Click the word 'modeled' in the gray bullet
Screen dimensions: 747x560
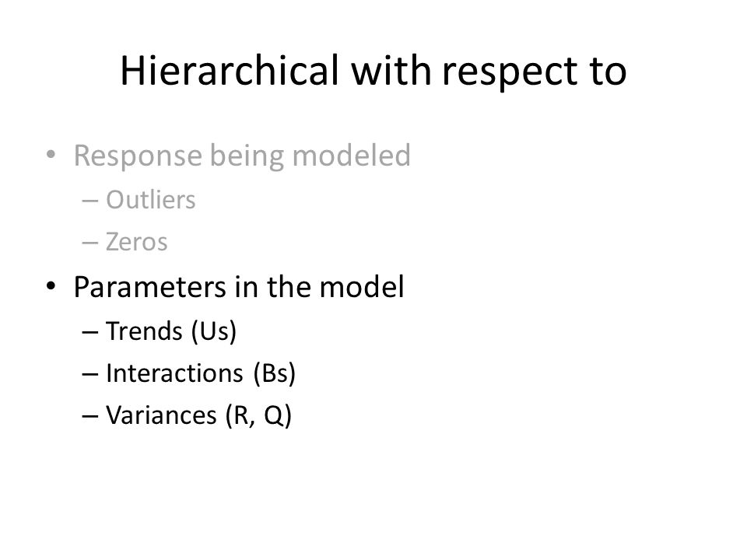pyautogui.click(x=352, y=156)
